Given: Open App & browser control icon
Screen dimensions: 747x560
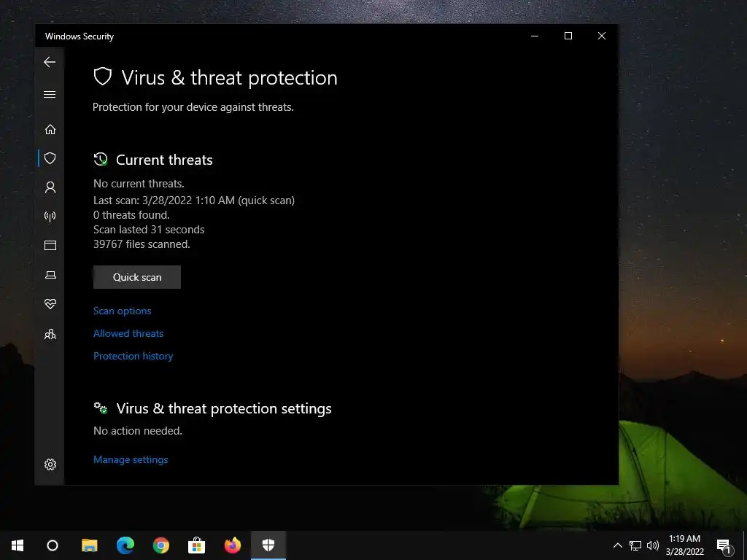Looking at the screenshot, I should [50, 245].
